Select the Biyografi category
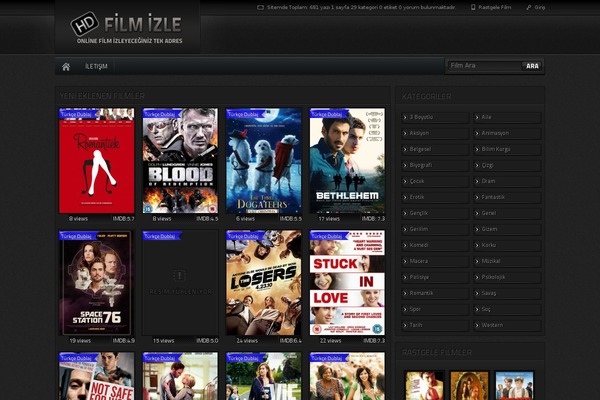The width and height of the screenshot is (600, 400). tap(435, 165)
